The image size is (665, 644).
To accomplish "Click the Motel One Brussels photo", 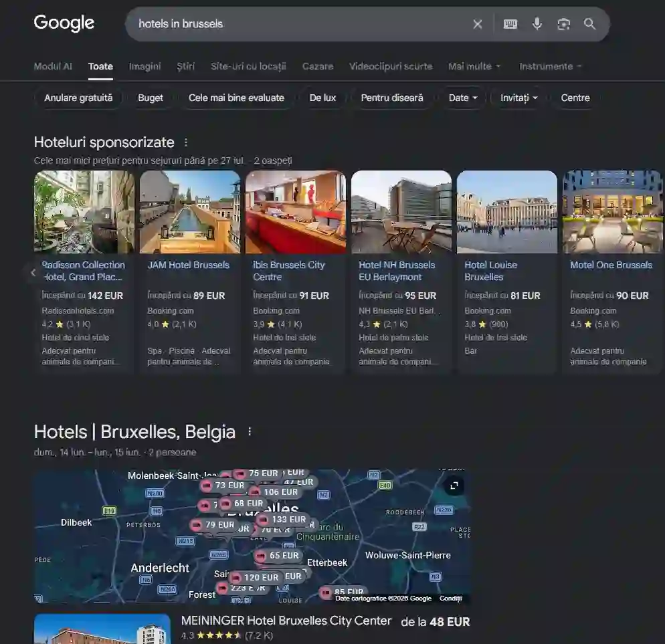I will click(x=612, y=212).
